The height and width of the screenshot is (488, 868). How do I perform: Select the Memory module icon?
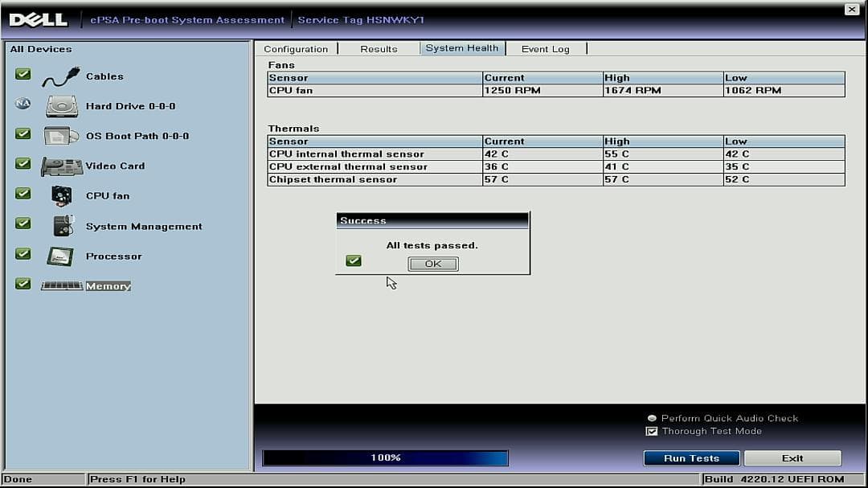click(61, 285)
